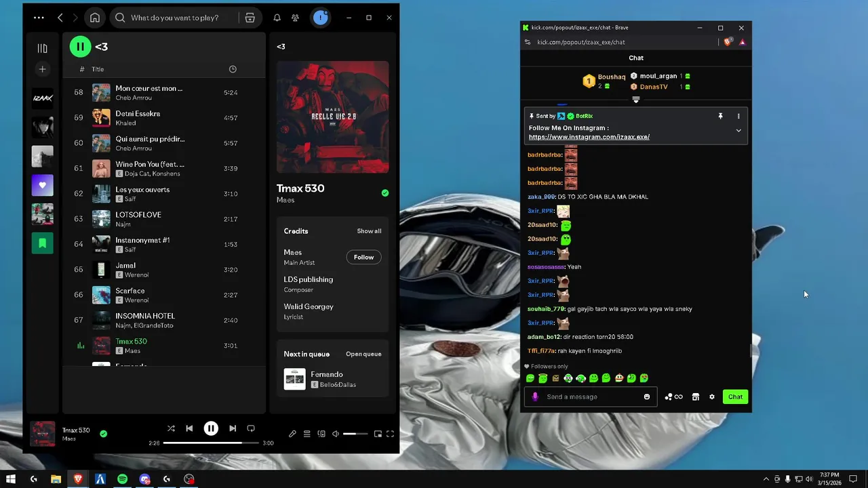Open Friend Activity icon
This screenshot has width=868, height=488.
[295, 18]
